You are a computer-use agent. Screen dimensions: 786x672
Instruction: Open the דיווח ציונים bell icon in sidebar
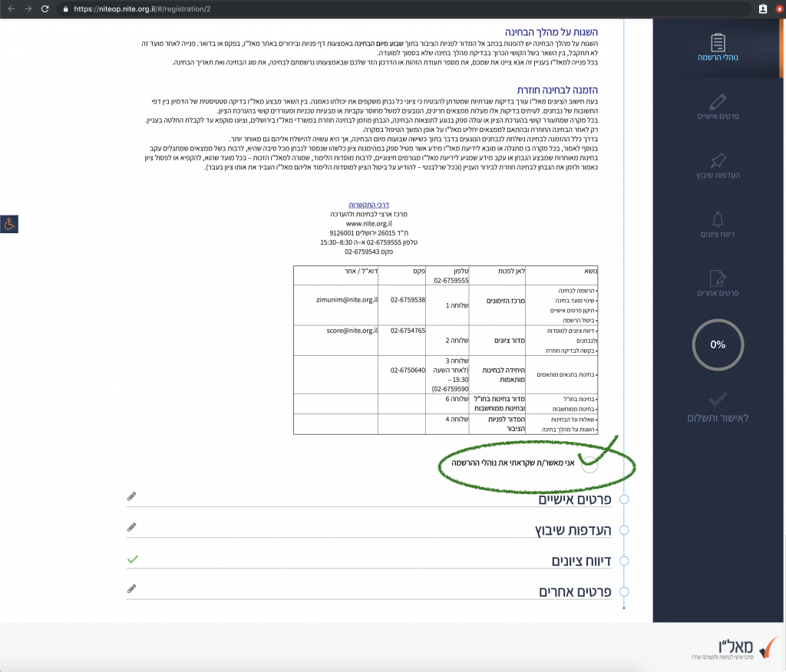coord(717,219)
